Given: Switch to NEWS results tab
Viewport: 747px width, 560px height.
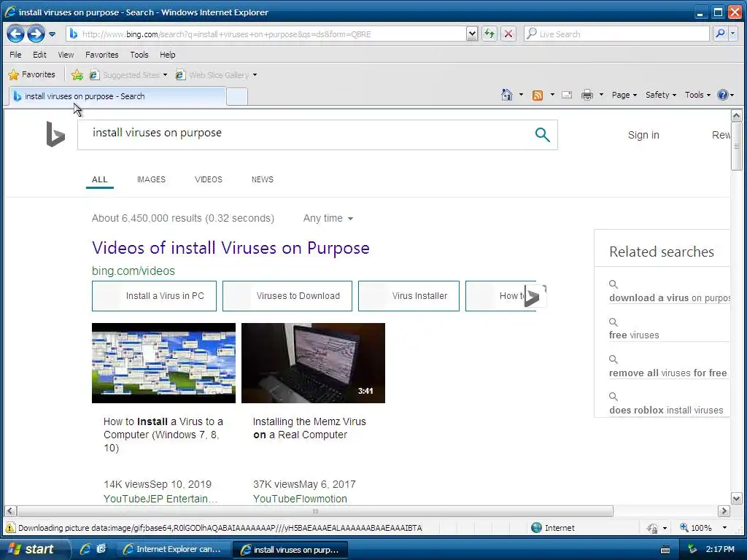Looking at the screenshot, I should pyautogui.click(x=263, y=179).
